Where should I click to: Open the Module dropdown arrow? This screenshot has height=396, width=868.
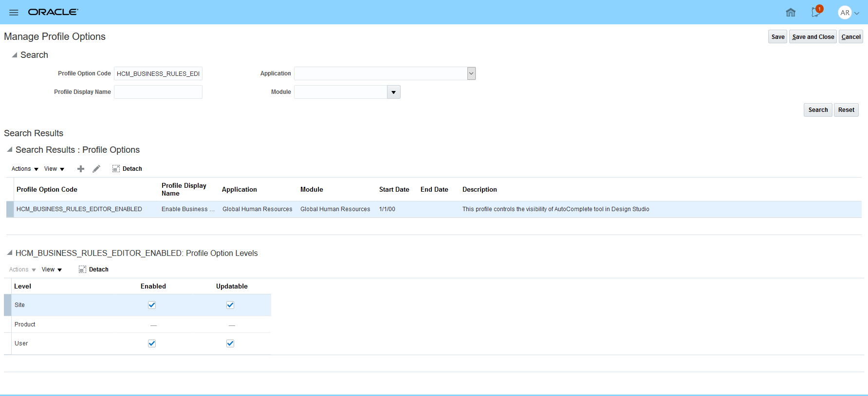(393, 92)
